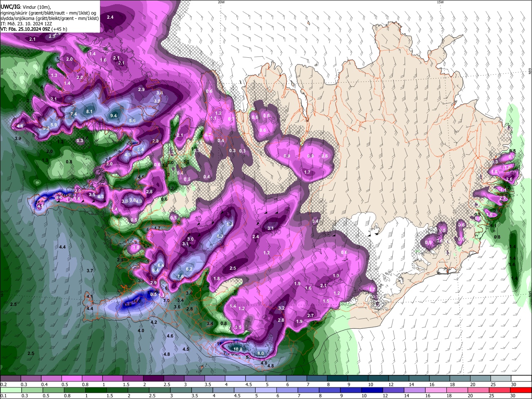Image resolution: width=532 pixels, height=399 pixels.
Task: Click the legend line starting 'slydda/snjókoma'
Action: coord(49,18)
